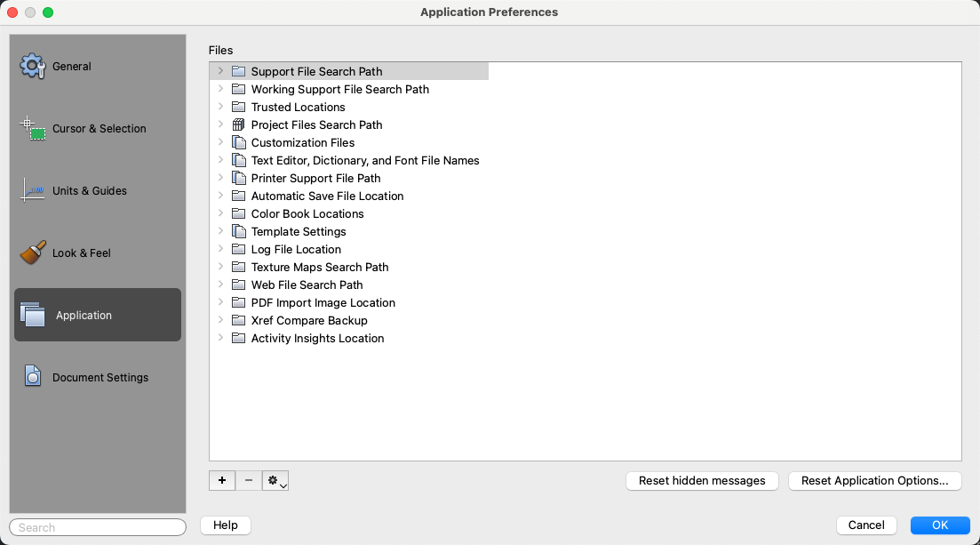Expand Automatic Save File Location node
The image size is (980, 545).
pos(220,196)
